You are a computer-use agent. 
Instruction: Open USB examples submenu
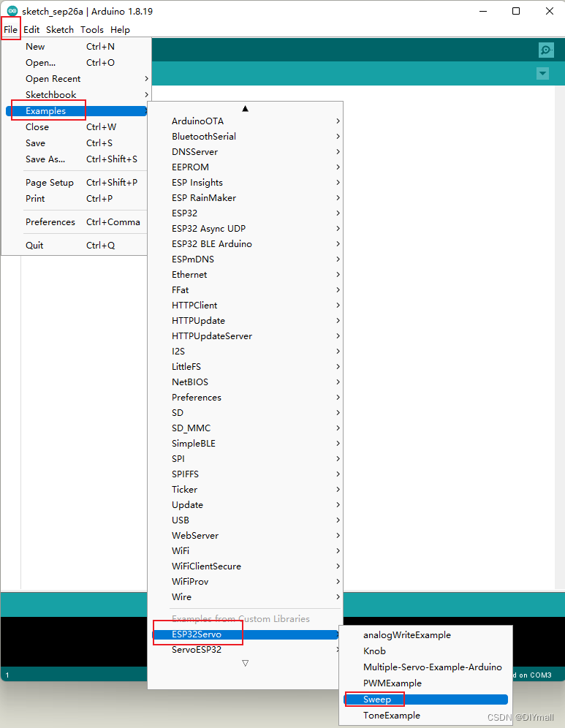click(246, 520)
